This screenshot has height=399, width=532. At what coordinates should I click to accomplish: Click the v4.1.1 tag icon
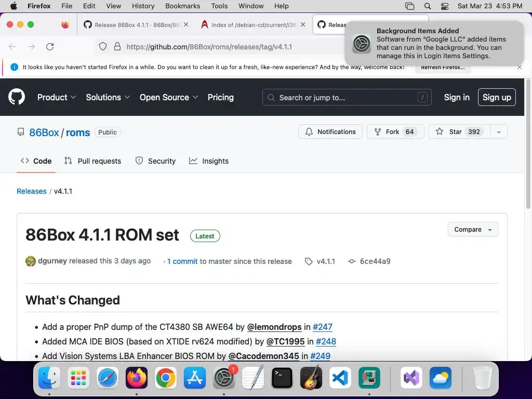(x=309, y=261)
